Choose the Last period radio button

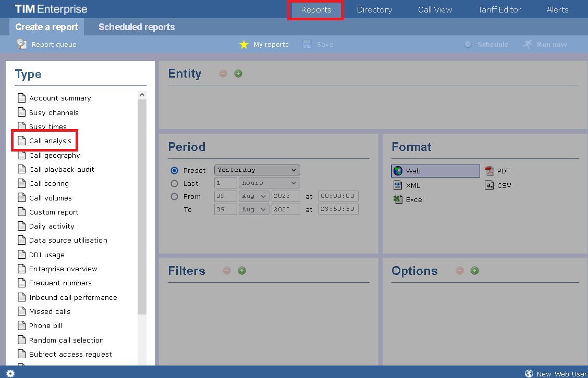[x=174, y=183]
